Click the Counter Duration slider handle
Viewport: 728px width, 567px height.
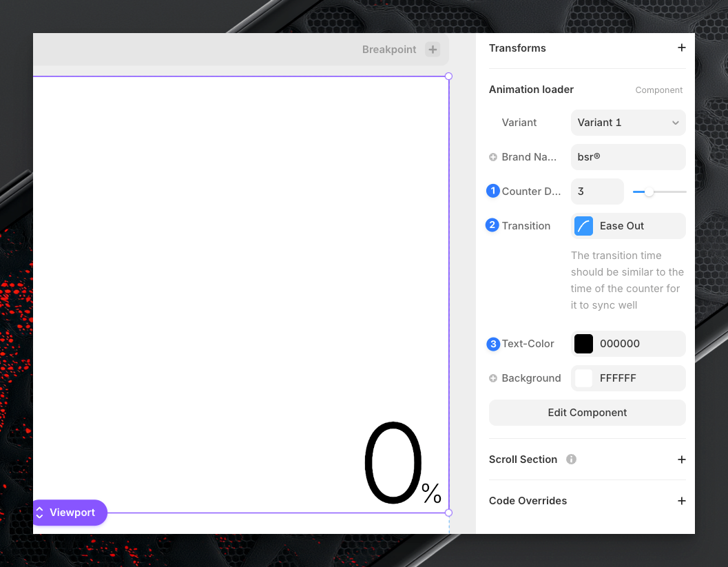649,192
